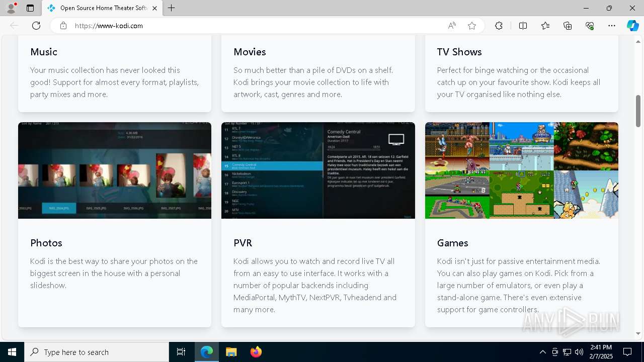Open the clock showing 2:41 PM
644x362 pixels.
point(601,352)
